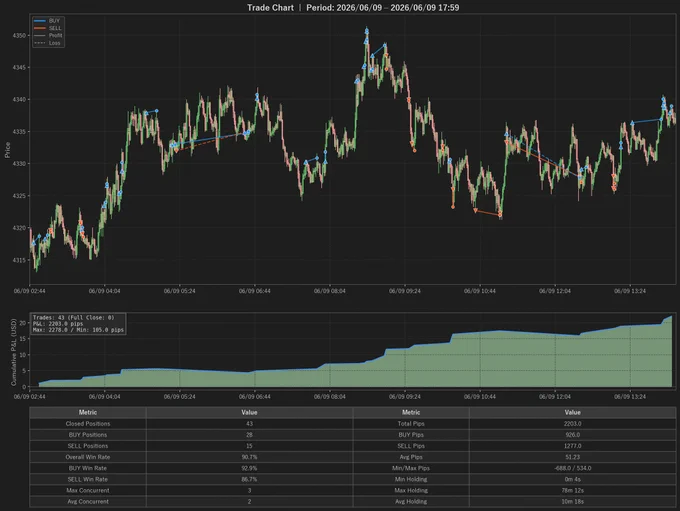Viewport: 680px width, 511px height.
Task: Click '06/09 04:04' under the cumulative P&L chart
Action: [105, 396]
